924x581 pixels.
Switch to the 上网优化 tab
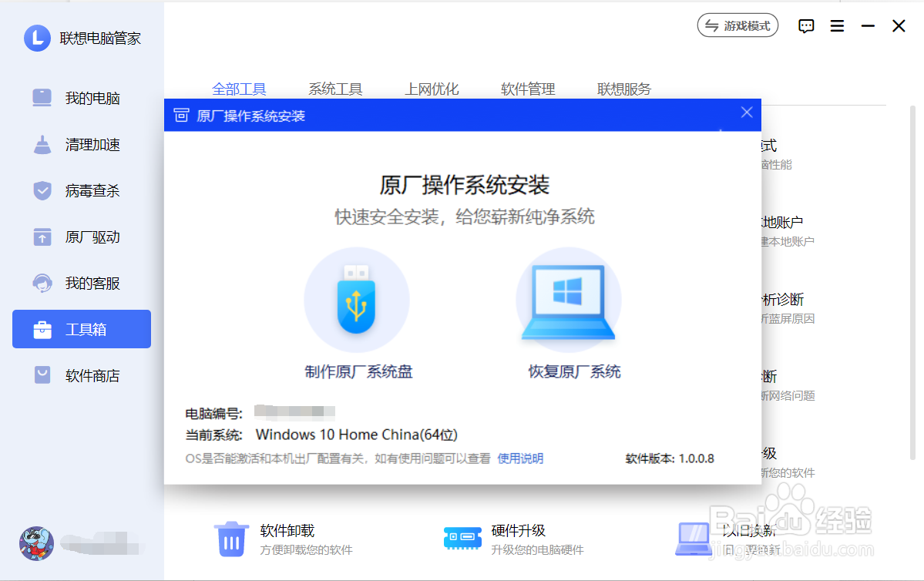(432, 89)
